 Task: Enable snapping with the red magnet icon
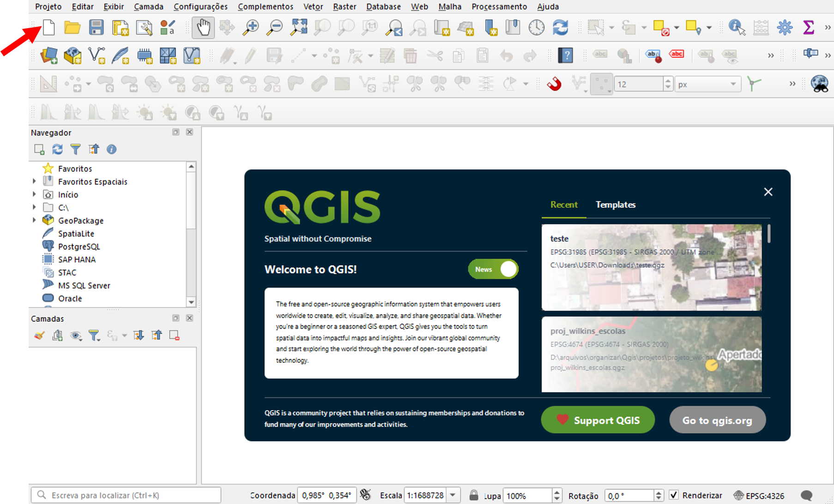pos(554,84)
